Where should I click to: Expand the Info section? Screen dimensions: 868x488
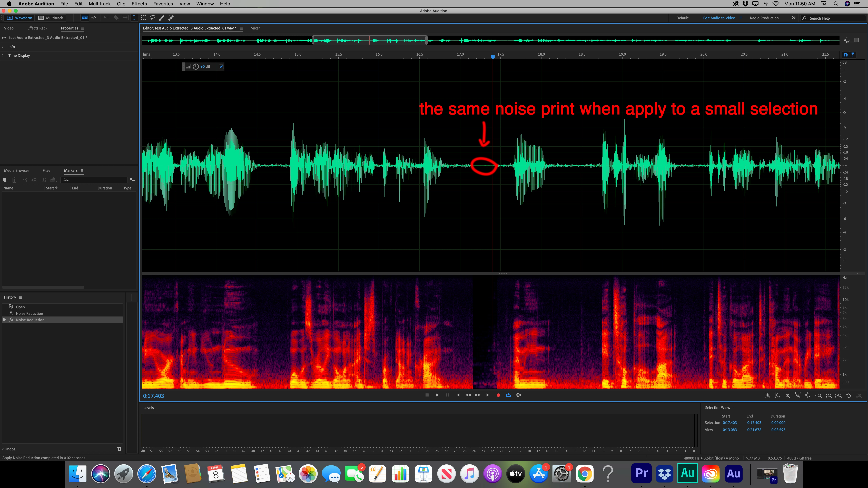pos(3,47)
